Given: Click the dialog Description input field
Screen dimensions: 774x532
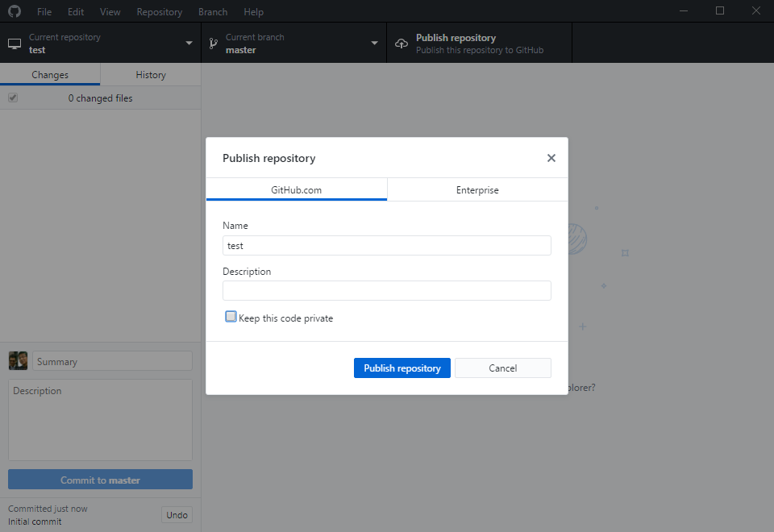Looking at the screenshot, I should tap(386, 291).
